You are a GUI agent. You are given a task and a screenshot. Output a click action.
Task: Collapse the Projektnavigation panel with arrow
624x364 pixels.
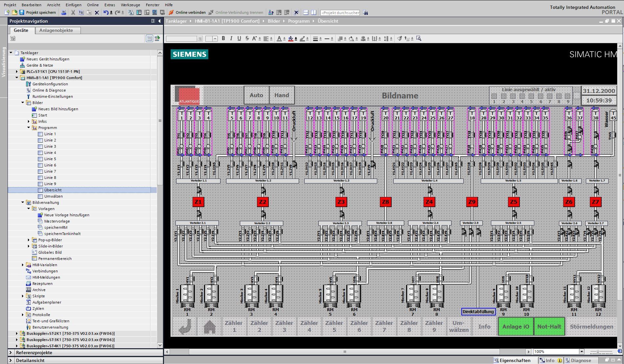[160, 21]
